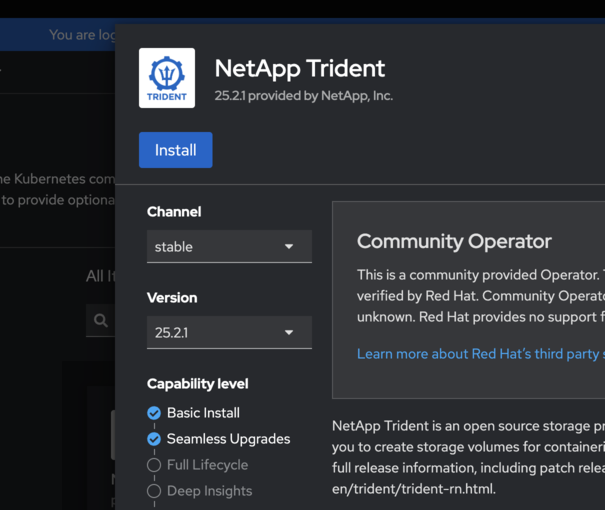605x510 pixels.
Task: Click the Deep Insights label text
Action: click(209, 491)
